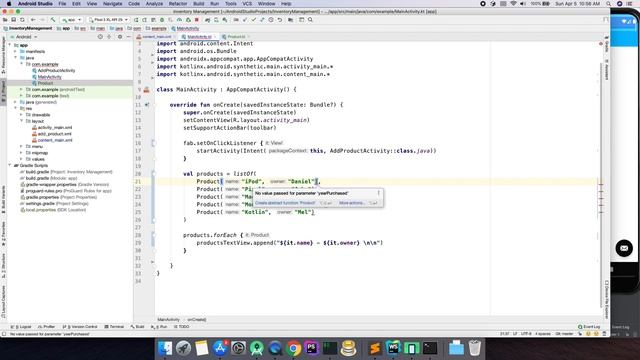This screenshot has width=640, height=360.
Task: Click the Save All toolbar icon
Action: [x=13, y=20]
